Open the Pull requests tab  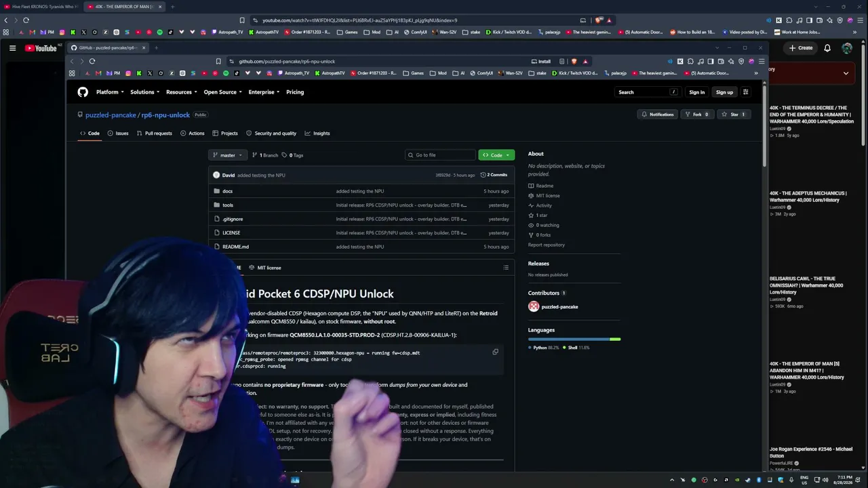pos(154,134)
